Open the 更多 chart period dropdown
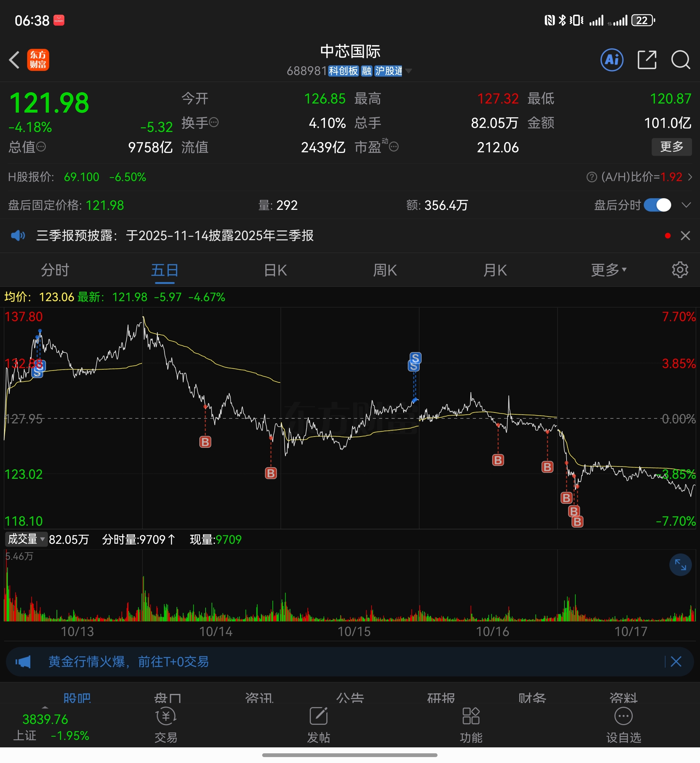The width and height of the screenshot is (700, 763). (x=609, y=270)
